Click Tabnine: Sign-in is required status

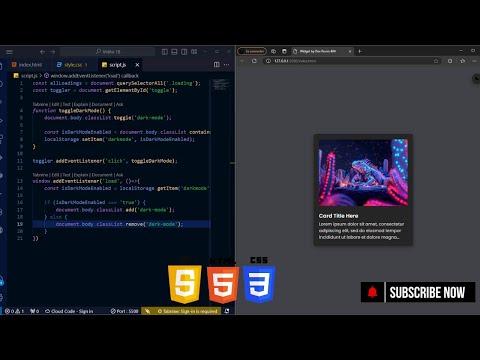pyautogui.click(x=187, y=311)
